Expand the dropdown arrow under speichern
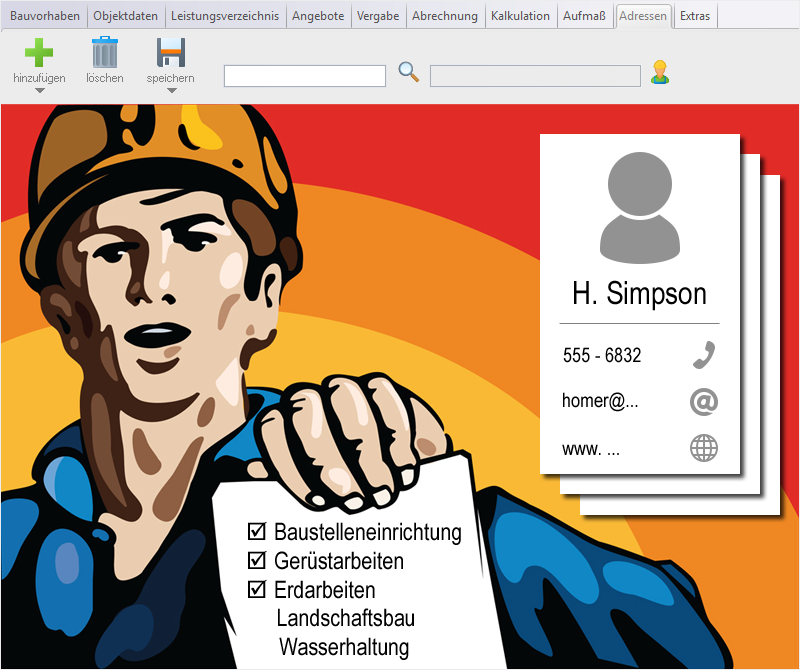 [x=171, y=91]
